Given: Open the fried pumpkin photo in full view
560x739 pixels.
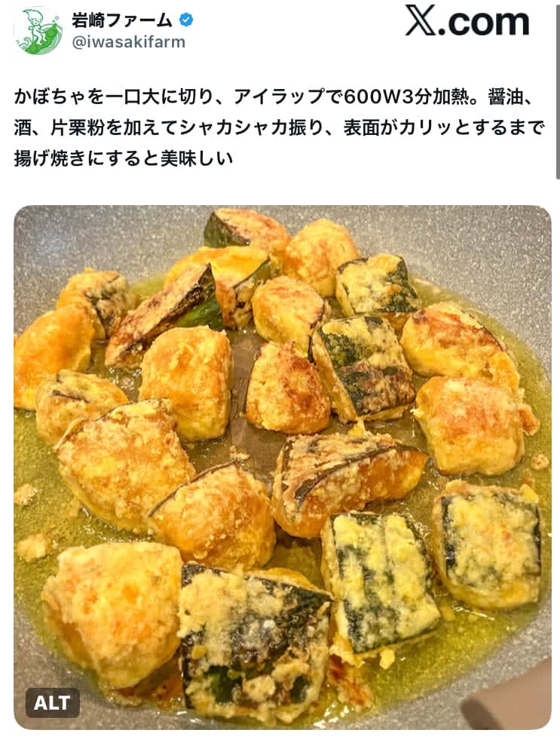Looking at the screenshot, I should 283,467.
